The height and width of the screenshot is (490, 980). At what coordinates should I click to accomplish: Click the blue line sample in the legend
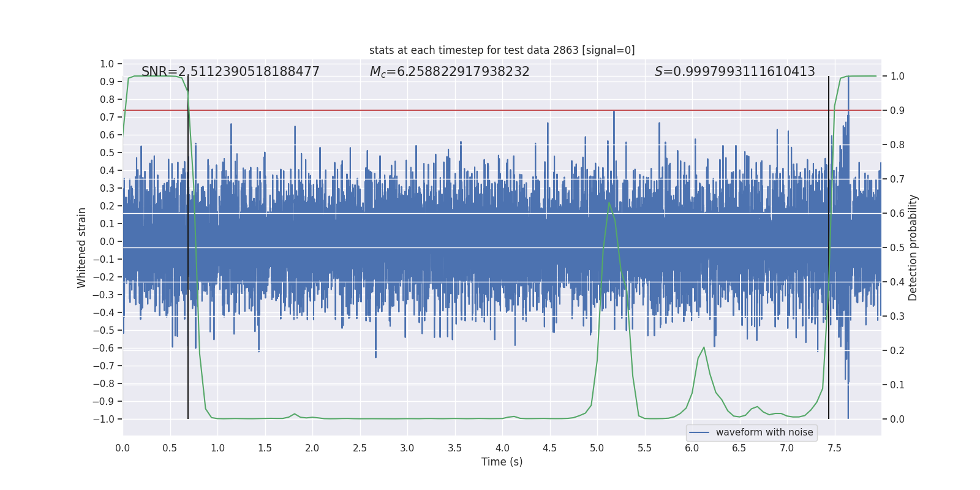(699, 432)
